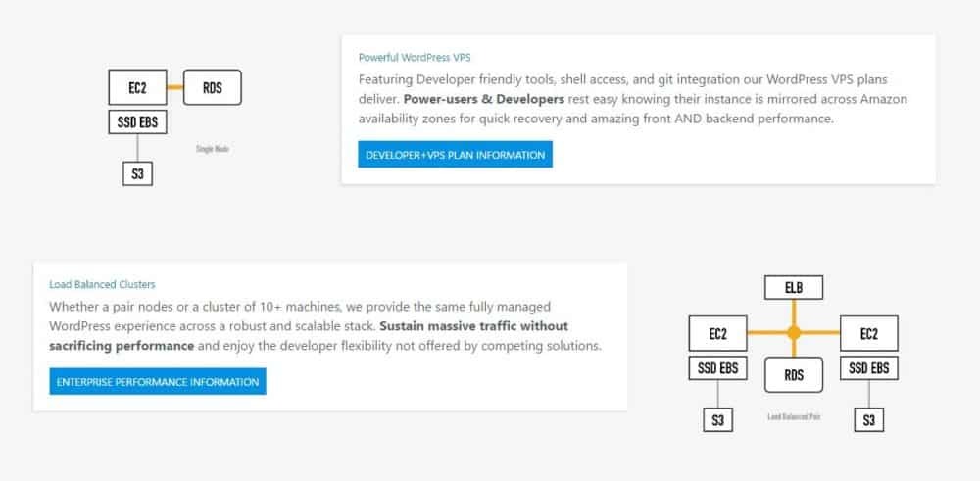Screen dimensions: 980x481
Task: Click the bold Power-users & Developers text
Action: [483, 99]
